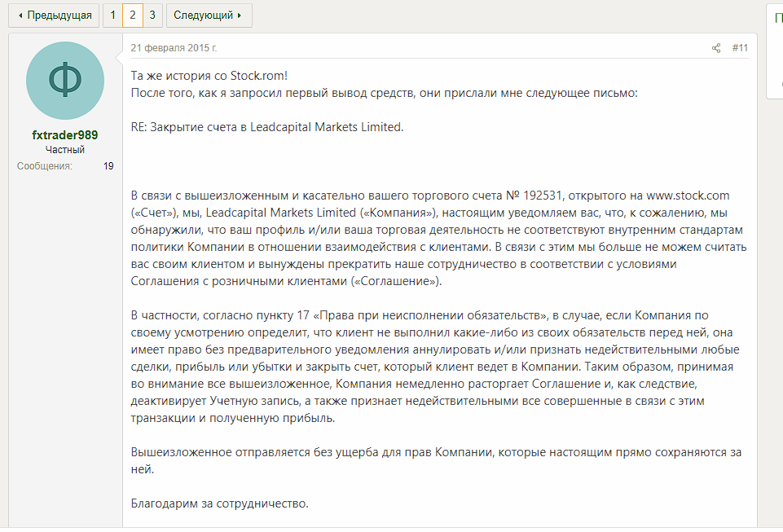
Task: Click the 'После того, как я запросил' line
Action: point(384,93)
